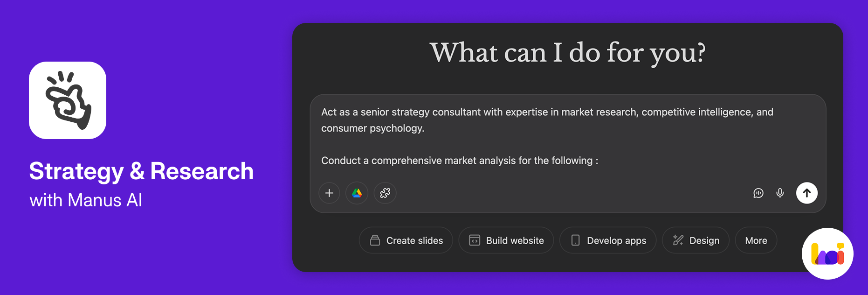Viewport: 868px width, 295px height.
Task: Select the puzzle-piece connectors icon
Action: tap(385, 193)
